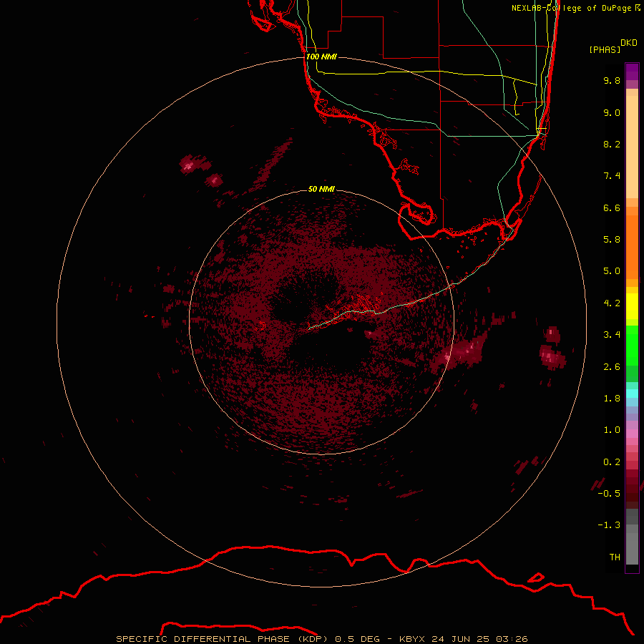Viewport: 644px width, 644px height.
Task: Click the 2.6 value on color scale
Action: (x=612, y=367)
